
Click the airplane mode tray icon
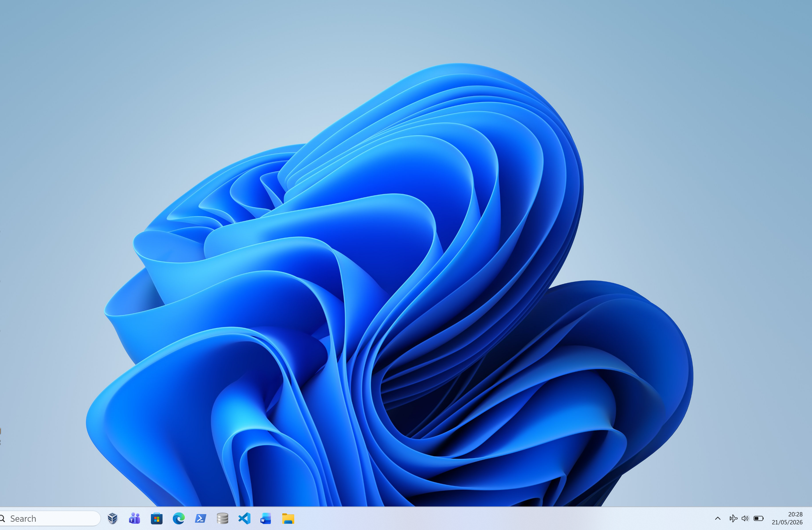(733, 518)
